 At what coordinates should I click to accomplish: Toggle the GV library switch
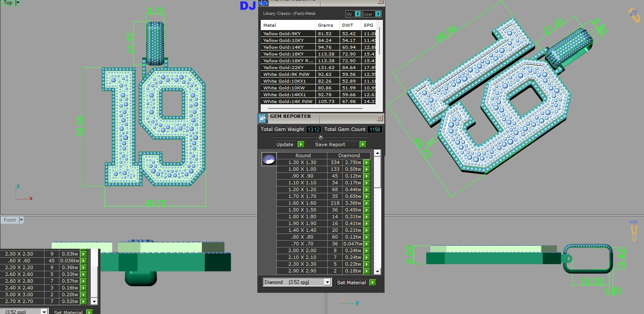pyautogui.click(x=358, y=14)
